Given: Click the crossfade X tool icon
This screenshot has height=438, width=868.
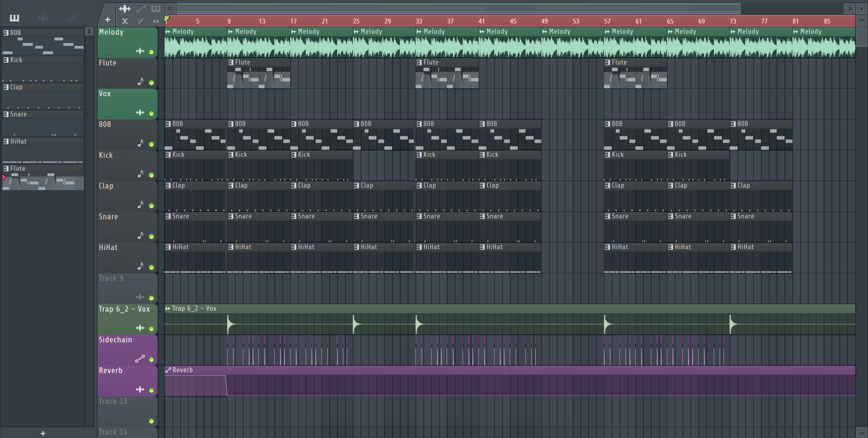Looking at the screenshot, I should click(125, 21).
